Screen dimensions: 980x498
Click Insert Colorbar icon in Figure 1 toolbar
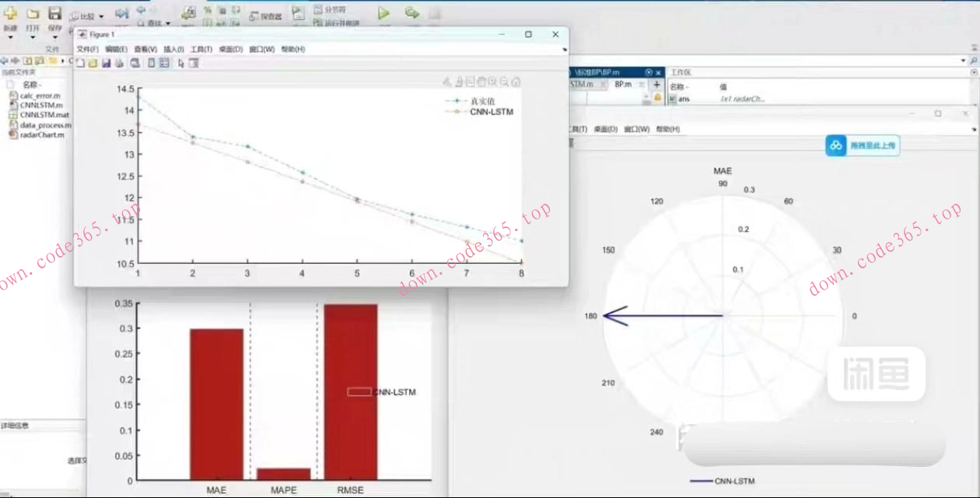152,63
